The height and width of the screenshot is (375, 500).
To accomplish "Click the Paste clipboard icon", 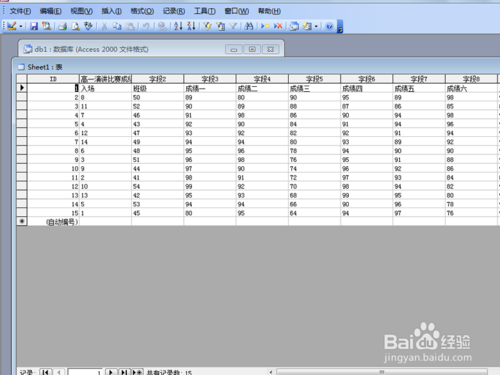I will tap(130, 26).
